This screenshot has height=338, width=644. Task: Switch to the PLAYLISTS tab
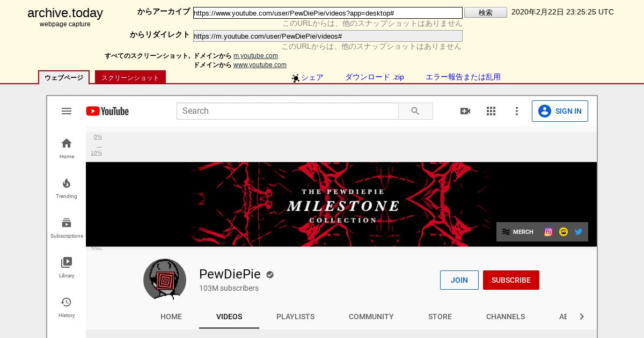[x=296, y=317]
